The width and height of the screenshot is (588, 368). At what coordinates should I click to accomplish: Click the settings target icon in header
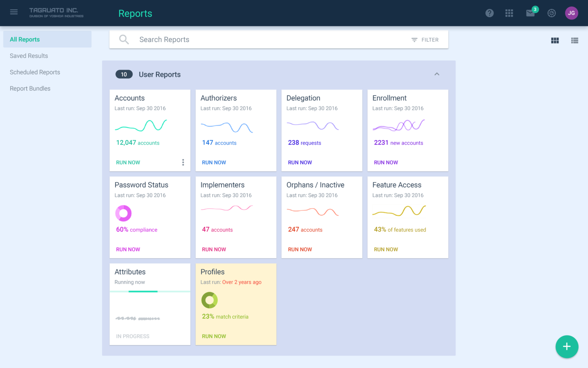(x=551, y=13)
